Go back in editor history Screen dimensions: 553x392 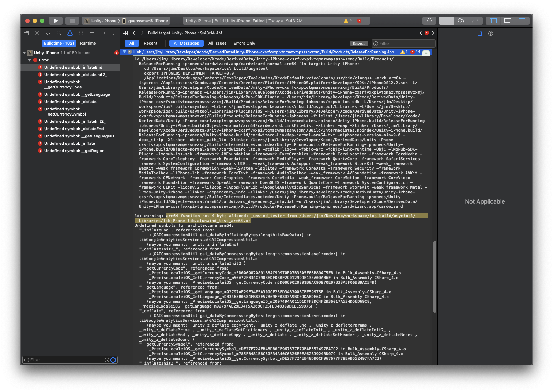[x=134, y=33]
